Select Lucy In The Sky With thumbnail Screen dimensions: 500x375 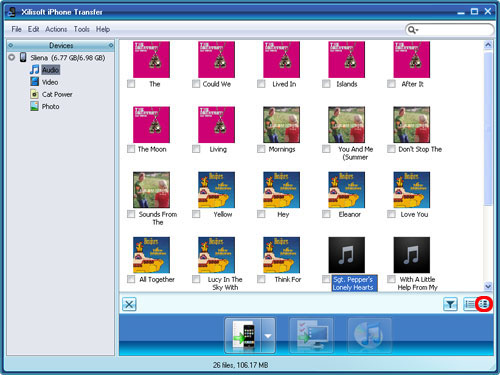click(216, 255)
